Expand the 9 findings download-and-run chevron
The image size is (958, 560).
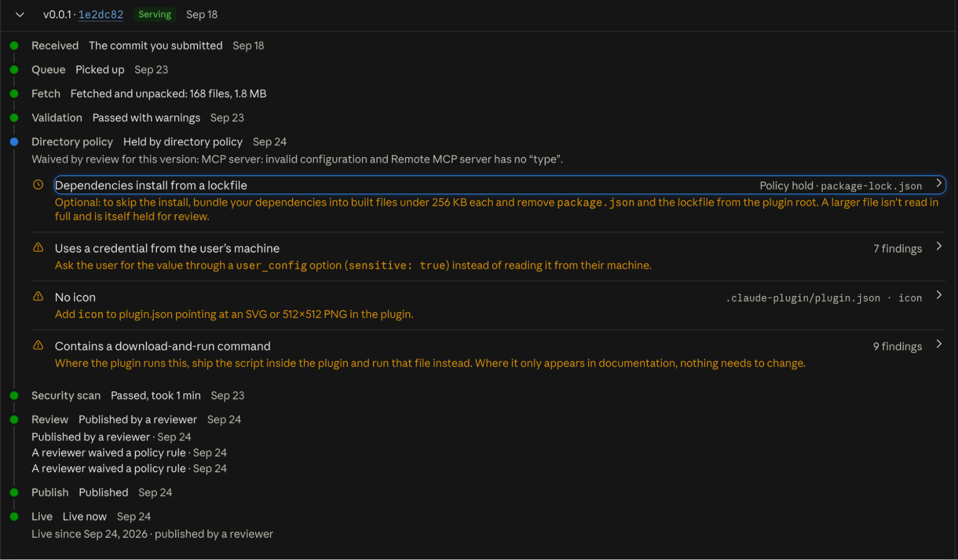(939, 344)
